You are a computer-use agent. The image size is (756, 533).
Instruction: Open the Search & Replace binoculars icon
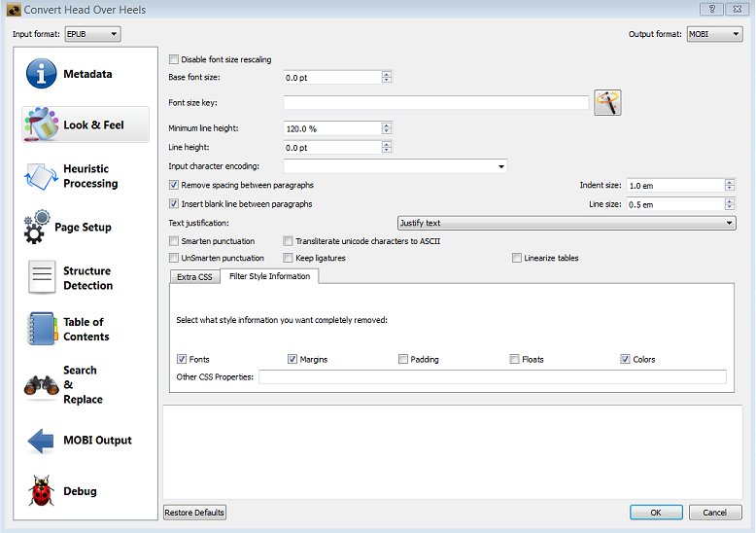tap(42, 385)
